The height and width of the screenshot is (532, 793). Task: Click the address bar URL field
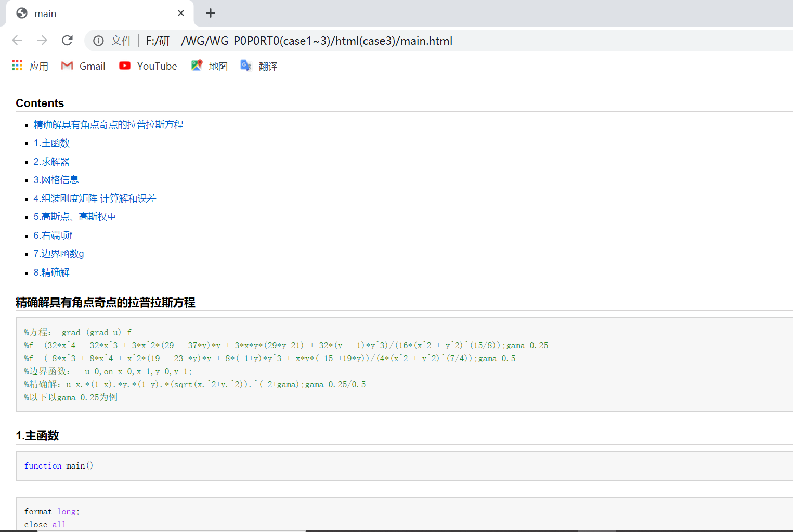299,41
